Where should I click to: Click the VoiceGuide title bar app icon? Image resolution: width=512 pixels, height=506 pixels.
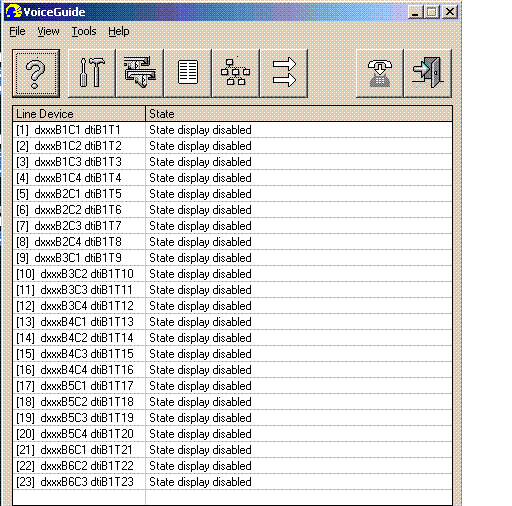tap(13, 12)
